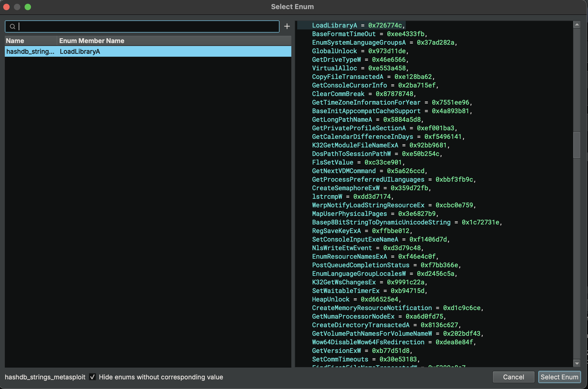The width and height of the screenshot is (588, 389).
Task: Click the MapUserPhysicalPages enum line
Action: point(375,214)
